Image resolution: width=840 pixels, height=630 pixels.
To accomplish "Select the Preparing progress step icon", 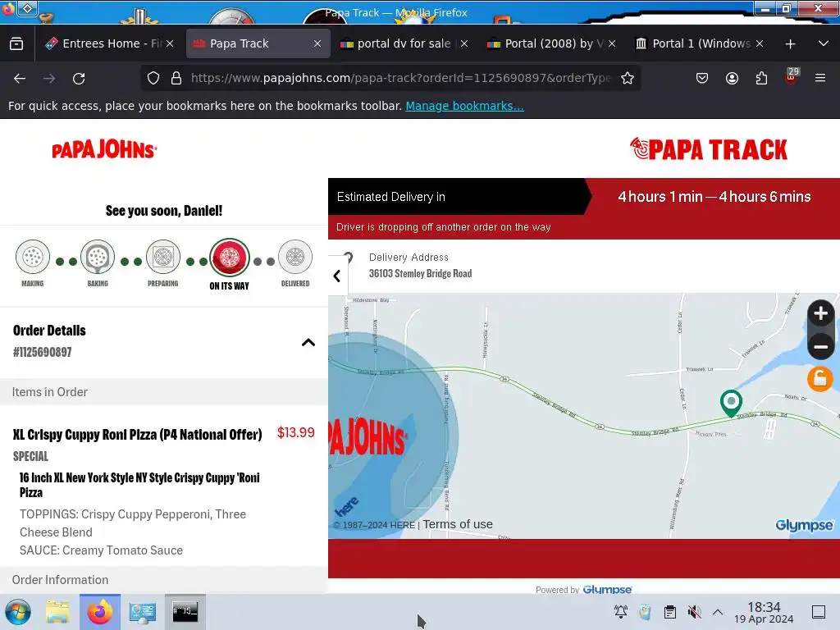I will [x=163, y=257].
